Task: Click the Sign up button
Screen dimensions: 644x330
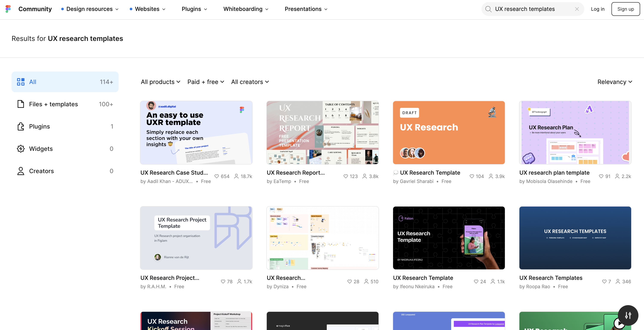Action: [626, 9]
